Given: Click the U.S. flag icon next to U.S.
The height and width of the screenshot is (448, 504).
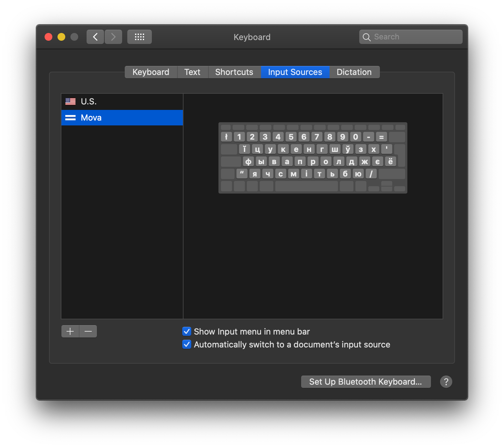Looking at the screenshot, I should click(x=70, y=101).
